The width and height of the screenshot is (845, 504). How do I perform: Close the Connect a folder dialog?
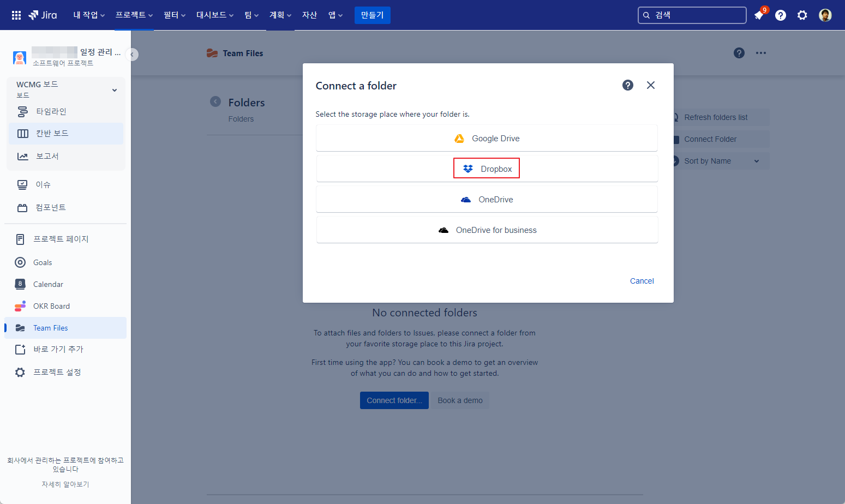pyautogui.click(x=651, y=85)
